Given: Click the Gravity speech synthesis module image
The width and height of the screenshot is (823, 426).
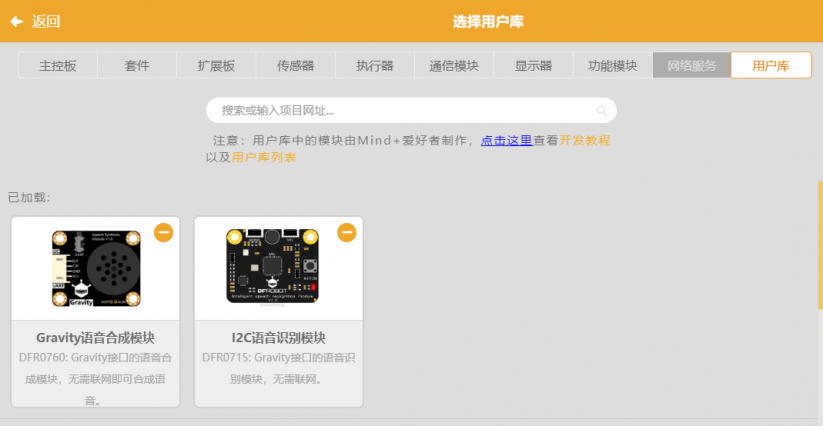Looking at the screenshot, I should coord(96,269).
